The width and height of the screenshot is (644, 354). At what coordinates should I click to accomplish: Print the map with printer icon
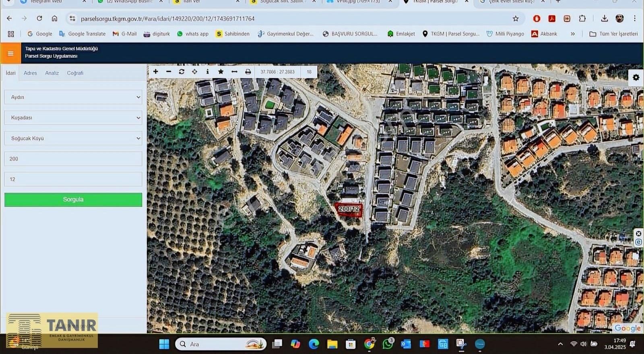(x=248, y=72)
